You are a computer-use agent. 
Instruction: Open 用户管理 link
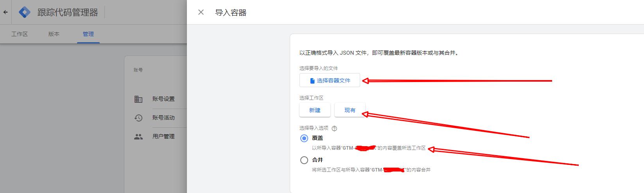163,136
